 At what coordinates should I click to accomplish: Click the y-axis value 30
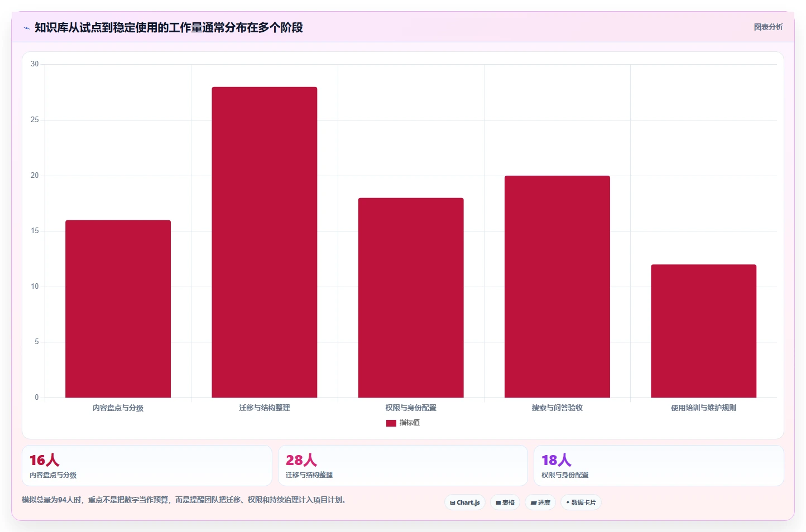(35, 64)
